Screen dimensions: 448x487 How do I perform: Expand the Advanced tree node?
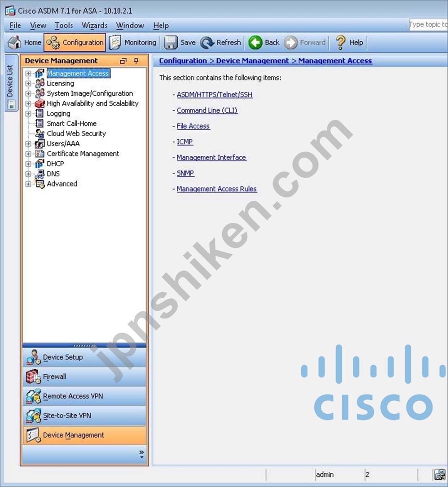coord(28,184)
